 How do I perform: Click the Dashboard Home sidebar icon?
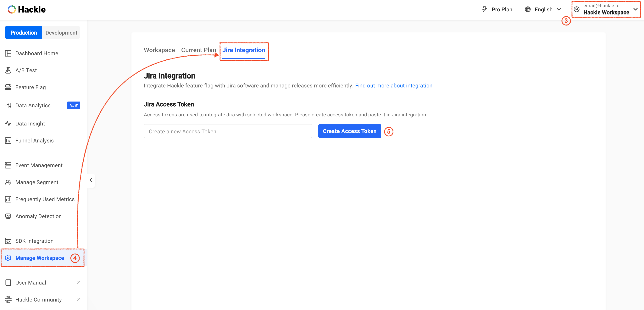(x=8, y=53)
